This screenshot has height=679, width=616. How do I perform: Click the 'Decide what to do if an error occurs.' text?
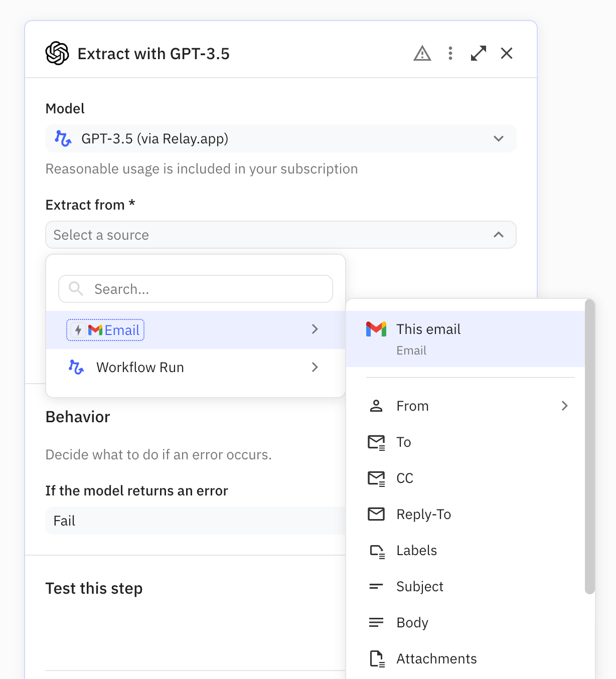pos(159,454)
